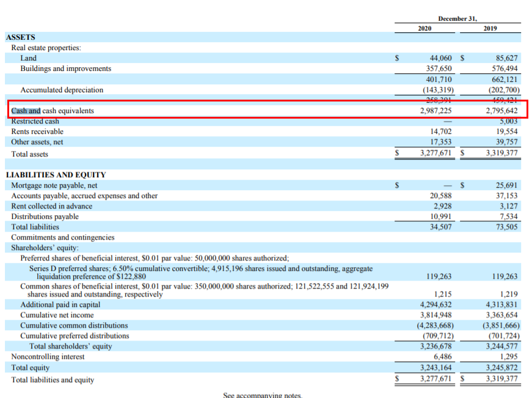Click the 'Cumulative net income' label
The image size is (532, 398).
tap(57, 315)
